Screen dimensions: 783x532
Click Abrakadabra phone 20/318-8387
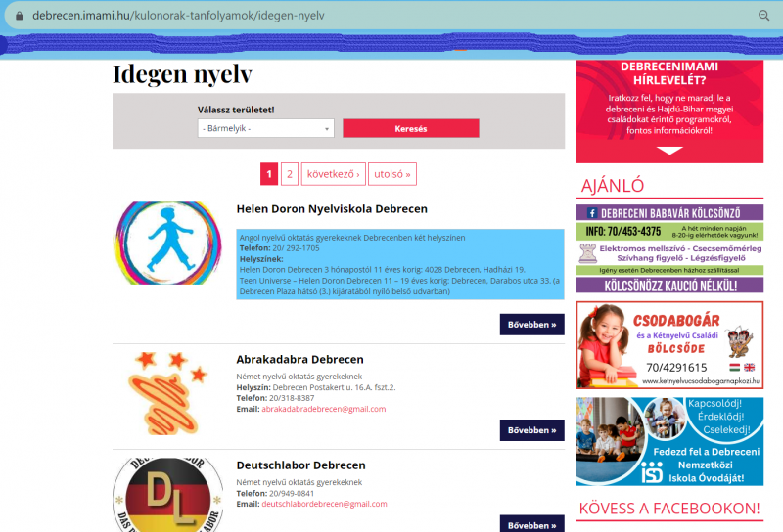292,398
